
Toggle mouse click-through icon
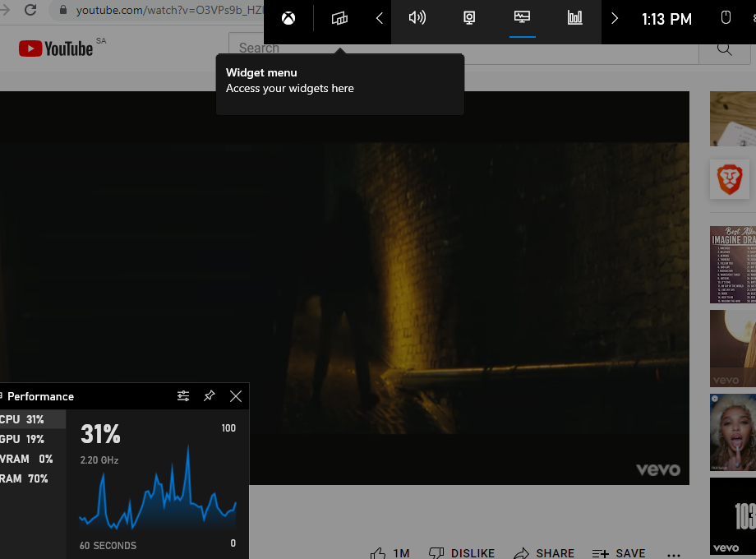pyautogui.click(x=725, y=18)
